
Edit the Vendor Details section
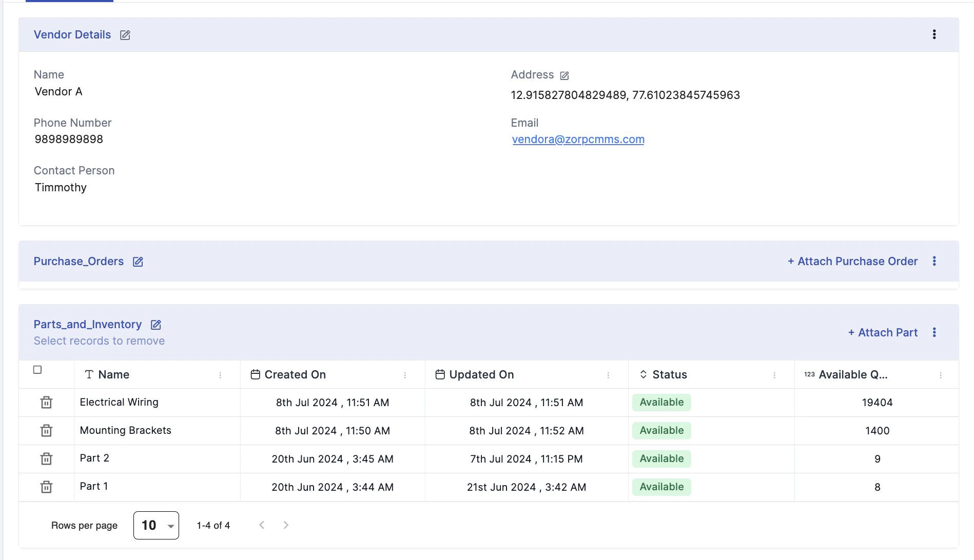(x=125, y=35)
